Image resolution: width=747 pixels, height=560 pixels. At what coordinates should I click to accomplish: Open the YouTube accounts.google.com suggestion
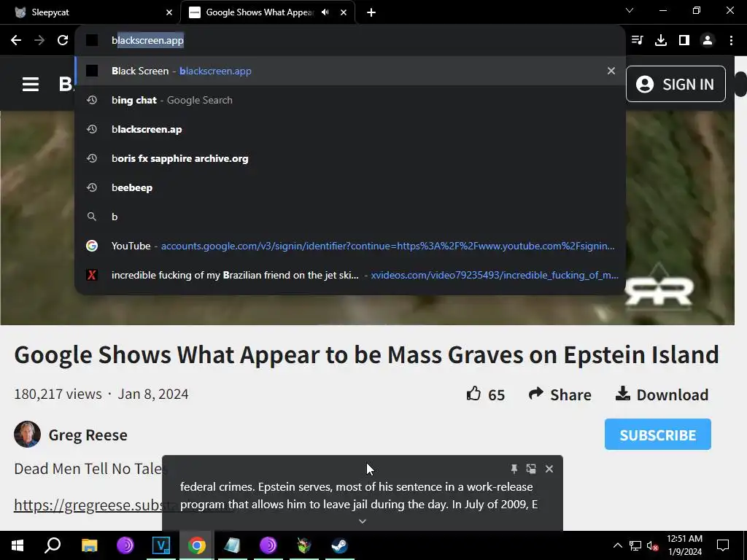[x=350, y=246]
